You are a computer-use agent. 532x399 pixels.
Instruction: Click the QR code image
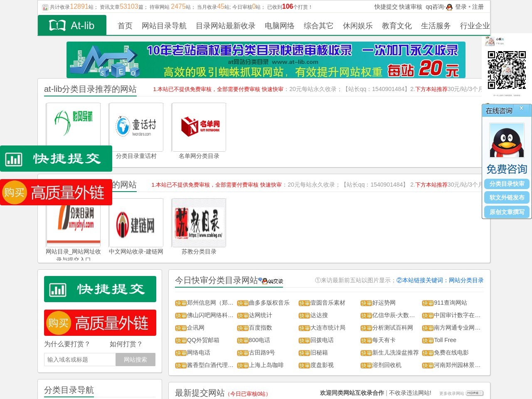(507, 70)
